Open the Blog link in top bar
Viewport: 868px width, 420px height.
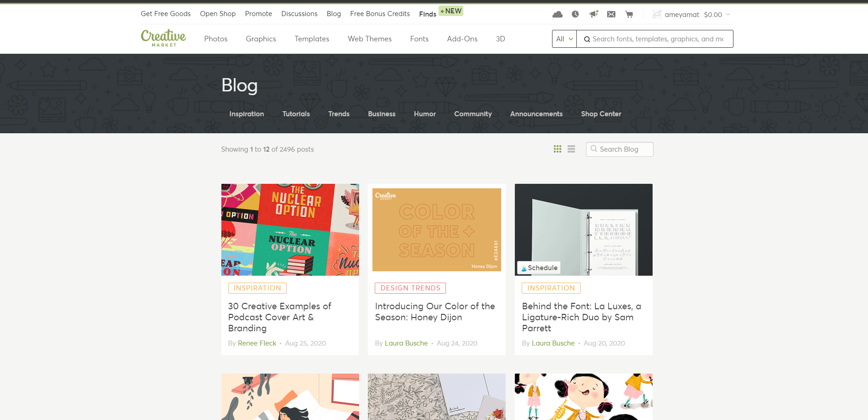tap(334, 14)
